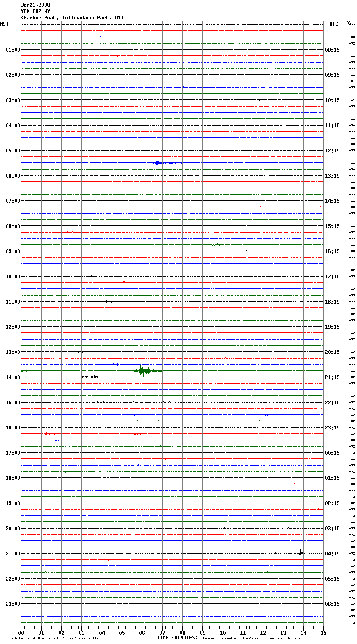Select the 08:00 MST time label
This screenshot has width=357, height=644.
point(13,226)
